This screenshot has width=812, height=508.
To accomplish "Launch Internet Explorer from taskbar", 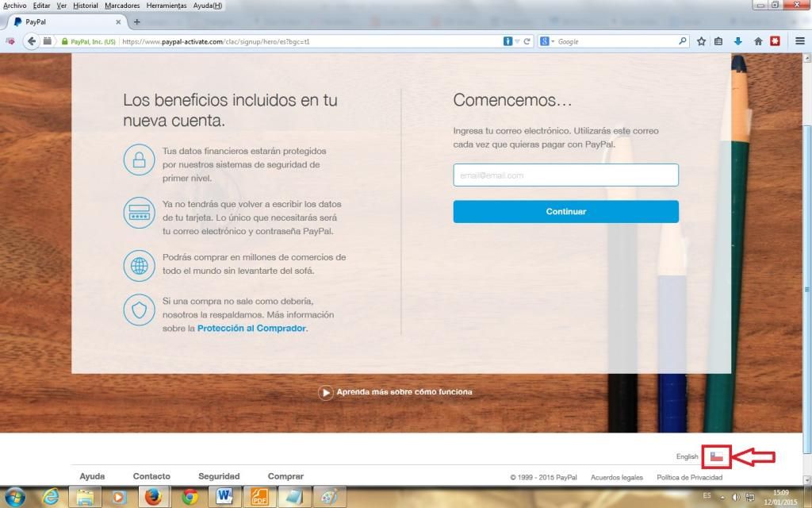I will point(50,498).
